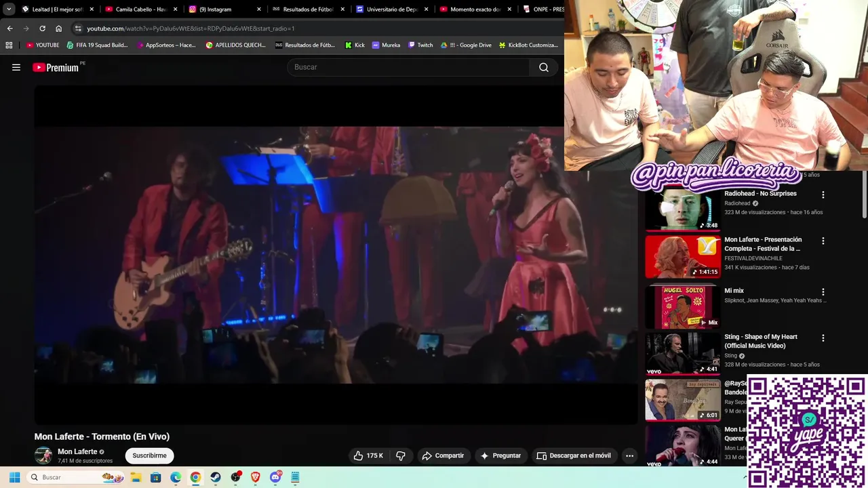Click Descargar en el móvil button

(574, 455)
